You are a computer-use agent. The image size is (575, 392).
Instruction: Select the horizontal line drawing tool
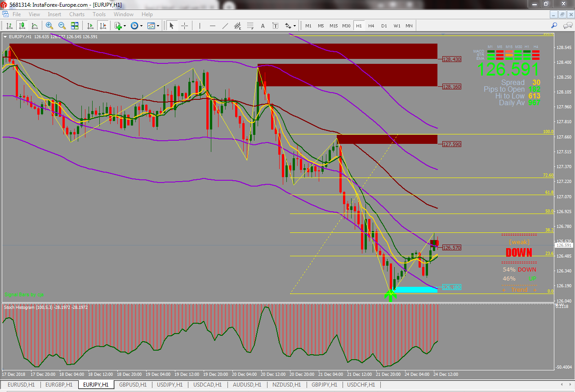click(x=213, y=26)
